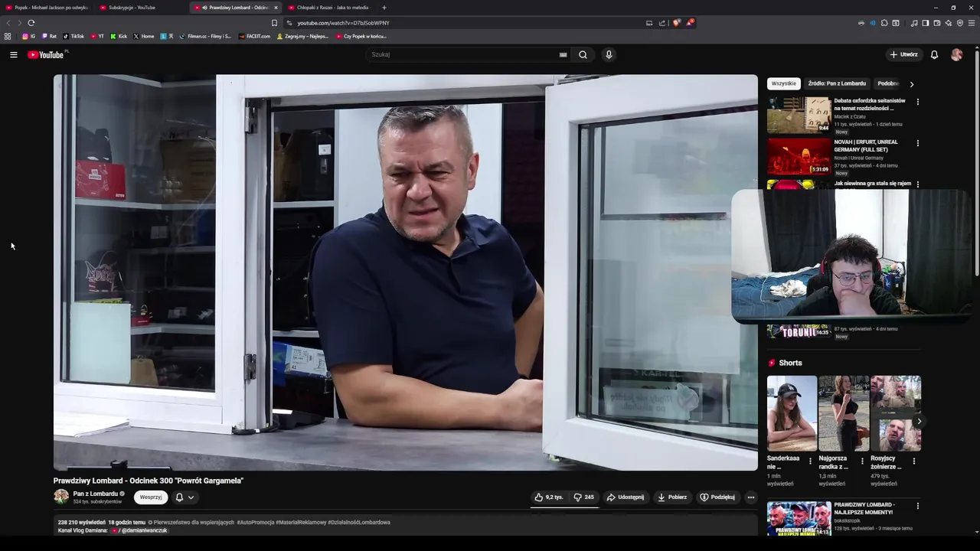Open the Prawdziwy Lombard Najlepsze Momenty title
Image resolution: width=980 pixels, height=551 pixels.
point(864,509)
